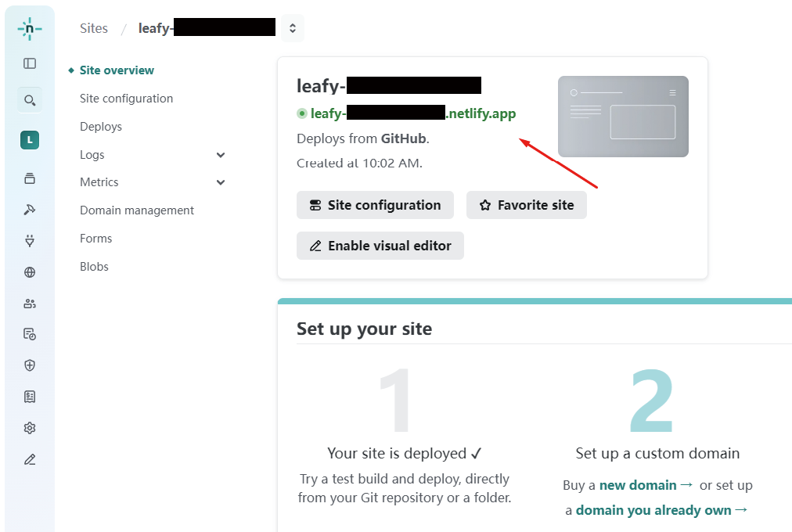Open the plug extensions icon
Image resolution: width=792 pixels, height=532 pixels.
[x=30, y=241]
